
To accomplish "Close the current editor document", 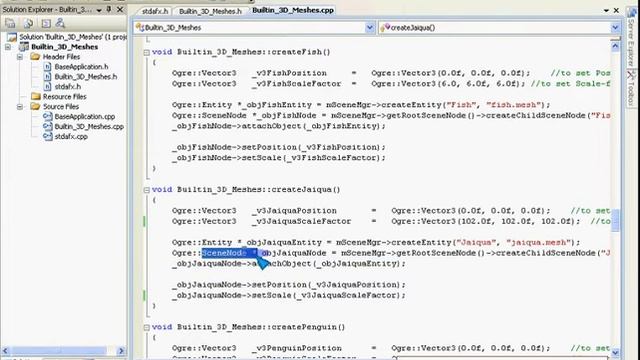I will point(616,10).
